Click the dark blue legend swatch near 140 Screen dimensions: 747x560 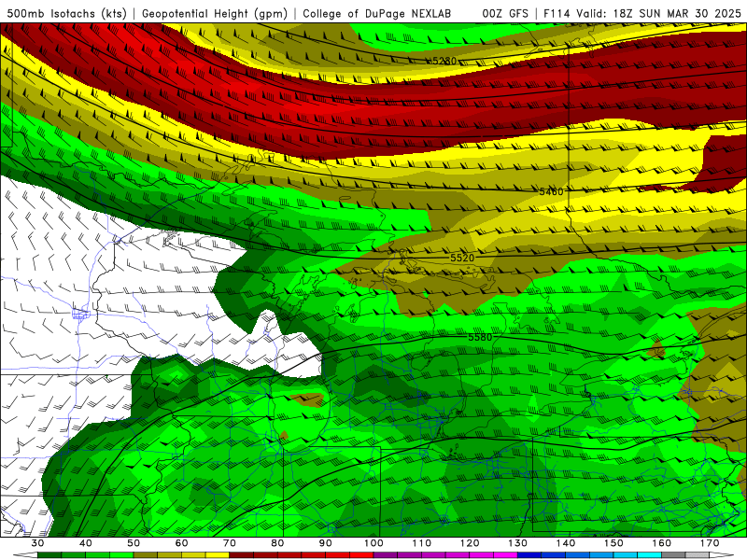coord(554,555)
